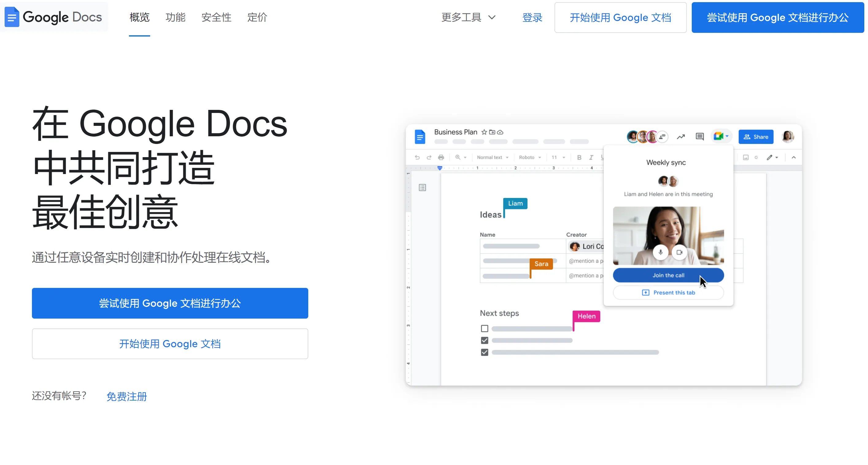Toggle Italic formatting
The width and height of the screenshot is (868, 465).
tap(591, 157)
